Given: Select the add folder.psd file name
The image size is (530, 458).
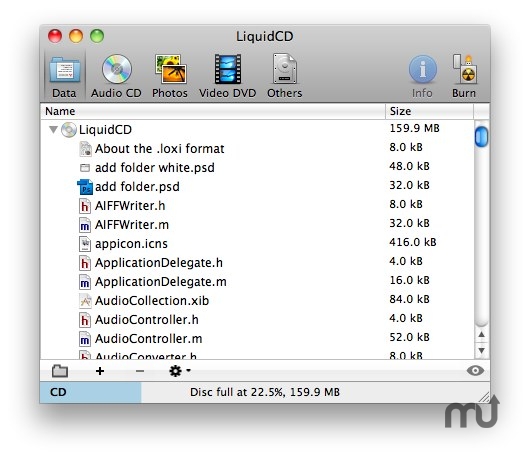Looking at the screenshot, I should 137,187.
